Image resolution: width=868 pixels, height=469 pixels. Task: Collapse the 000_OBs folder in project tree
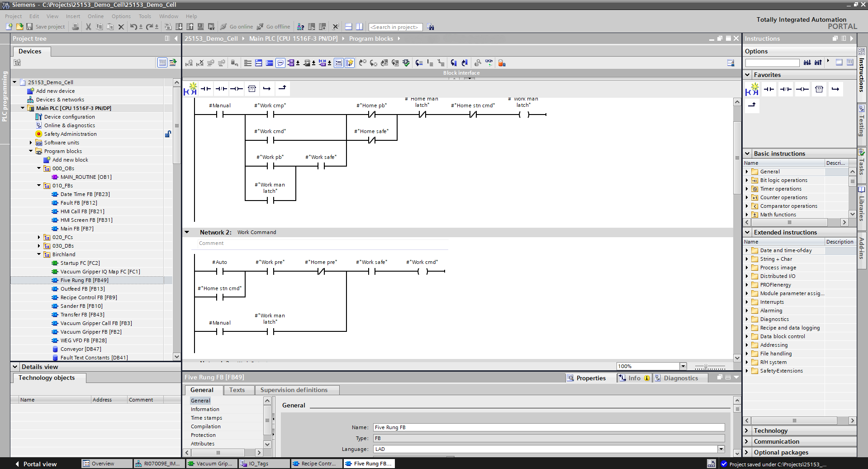click(39, 168)
